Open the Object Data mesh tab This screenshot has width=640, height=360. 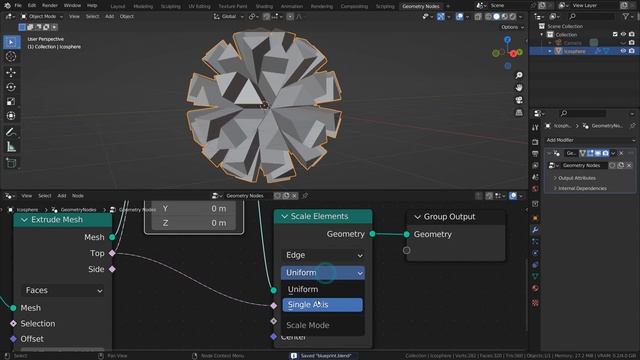point(535,276)
